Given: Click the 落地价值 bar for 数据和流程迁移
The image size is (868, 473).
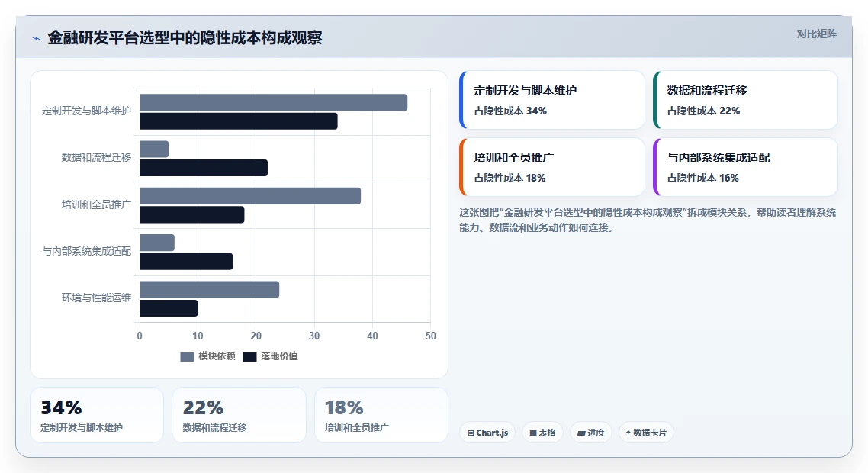Looking at the screenshot, I should [x=204, y=168].
